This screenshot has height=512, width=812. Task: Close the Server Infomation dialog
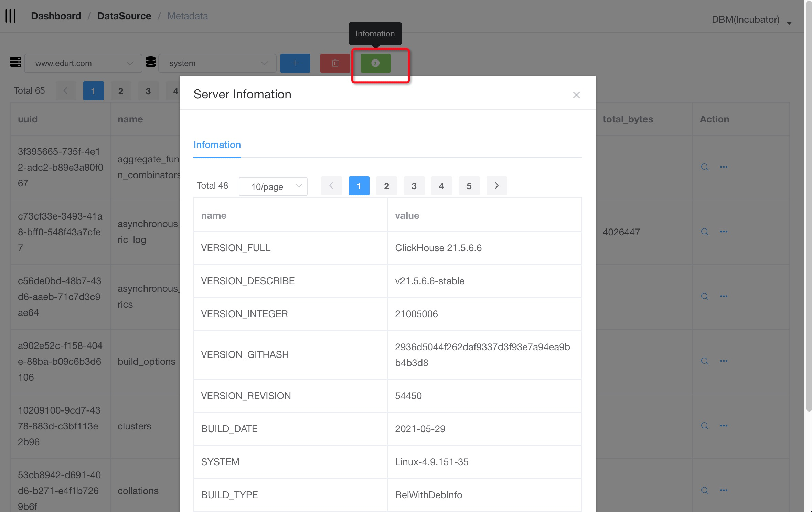[x=576, y=95]
